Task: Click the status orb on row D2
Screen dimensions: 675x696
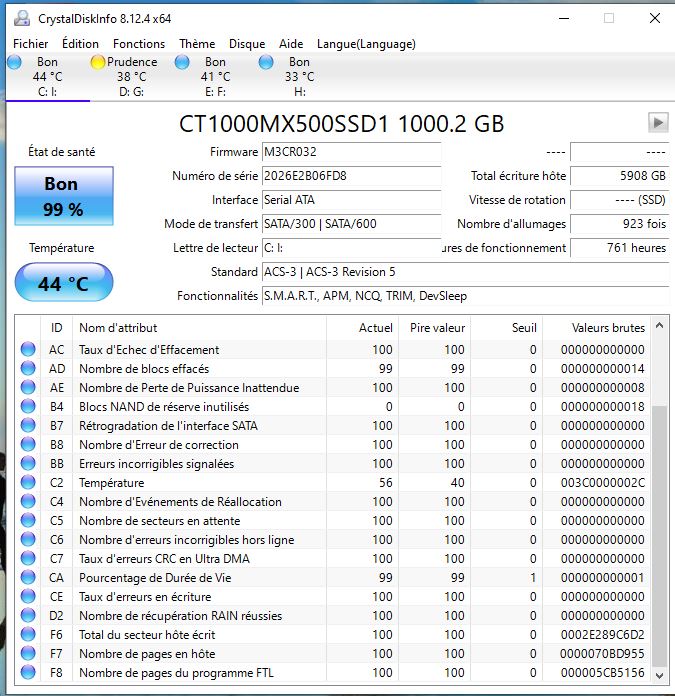Action: (28, 616)
